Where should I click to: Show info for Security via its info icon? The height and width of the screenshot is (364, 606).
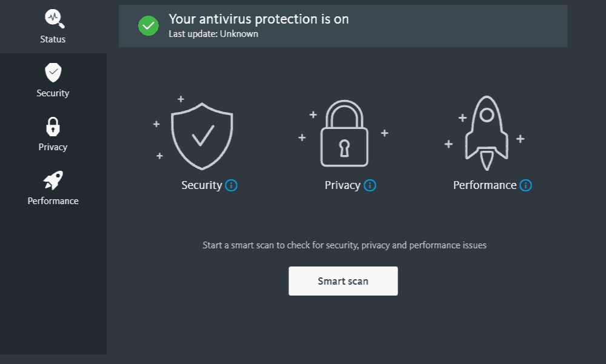click(x=231, y=185)
